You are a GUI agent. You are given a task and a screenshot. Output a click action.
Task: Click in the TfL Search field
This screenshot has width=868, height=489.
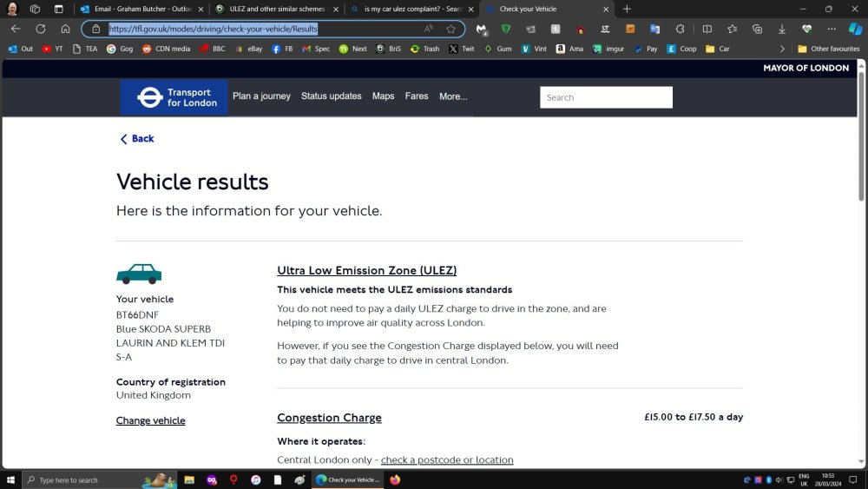(x=606, y=97)
